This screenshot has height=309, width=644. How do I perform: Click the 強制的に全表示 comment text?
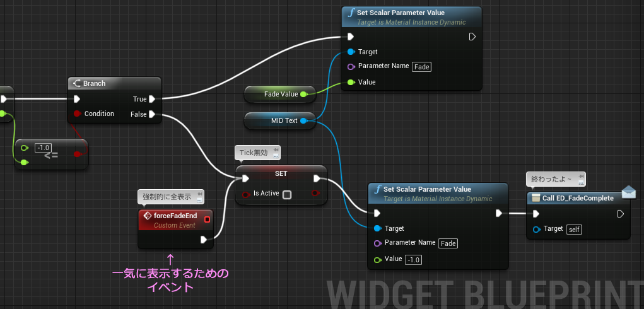(167, 197)
